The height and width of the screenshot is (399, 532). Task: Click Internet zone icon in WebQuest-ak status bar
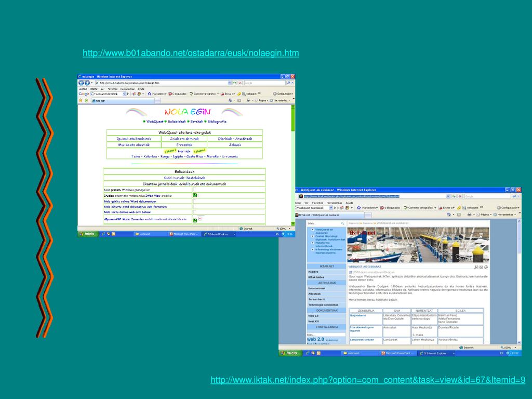pyautogui.click(x=461, y=348)
